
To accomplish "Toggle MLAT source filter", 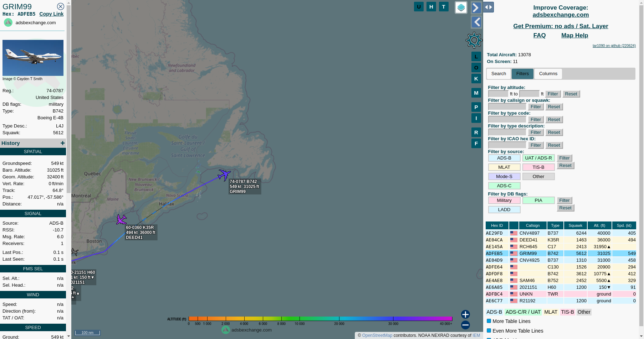I will click(504, 167).
